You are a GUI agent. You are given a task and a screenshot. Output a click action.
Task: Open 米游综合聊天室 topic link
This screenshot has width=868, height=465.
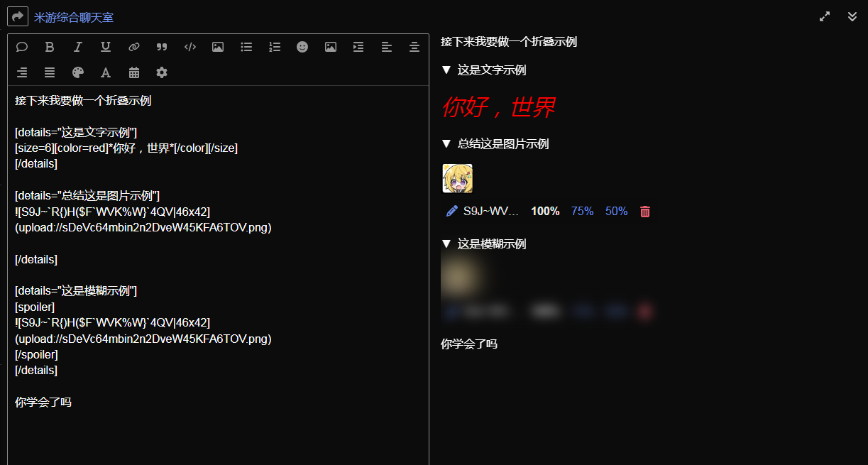[74, 17]
